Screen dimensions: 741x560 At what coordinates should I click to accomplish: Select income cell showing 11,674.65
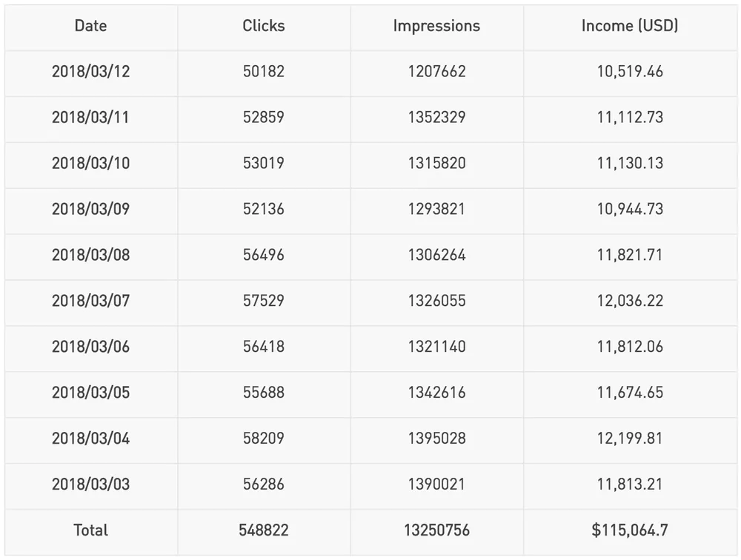click(x=630, y=393)
